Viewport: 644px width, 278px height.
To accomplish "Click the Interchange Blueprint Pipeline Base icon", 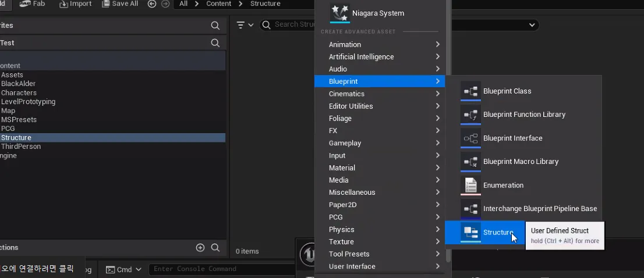I will (470, 209).
